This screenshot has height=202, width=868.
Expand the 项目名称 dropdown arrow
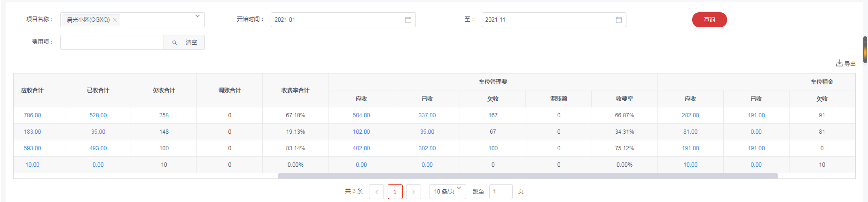point(197,16)
